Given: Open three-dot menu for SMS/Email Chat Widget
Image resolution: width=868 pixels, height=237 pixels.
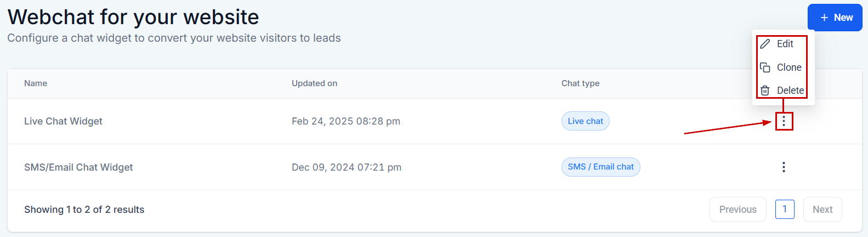Looking at the screenshot, I should (784, 167).
